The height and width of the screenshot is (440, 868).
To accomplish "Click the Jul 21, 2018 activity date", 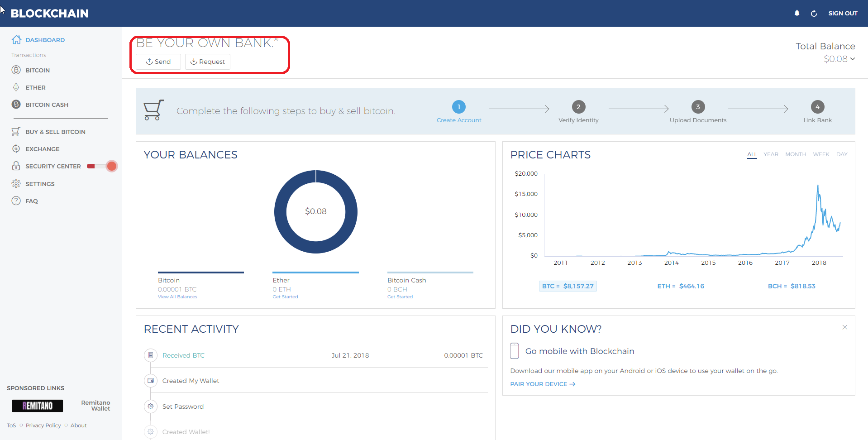I will (x=350, y=355).
